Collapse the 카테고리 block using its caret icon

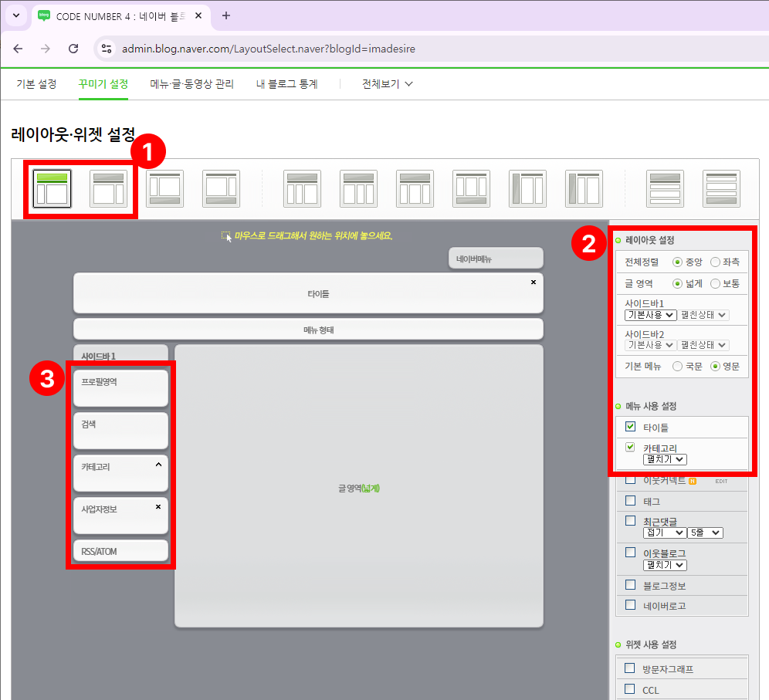tap(158, 465)
